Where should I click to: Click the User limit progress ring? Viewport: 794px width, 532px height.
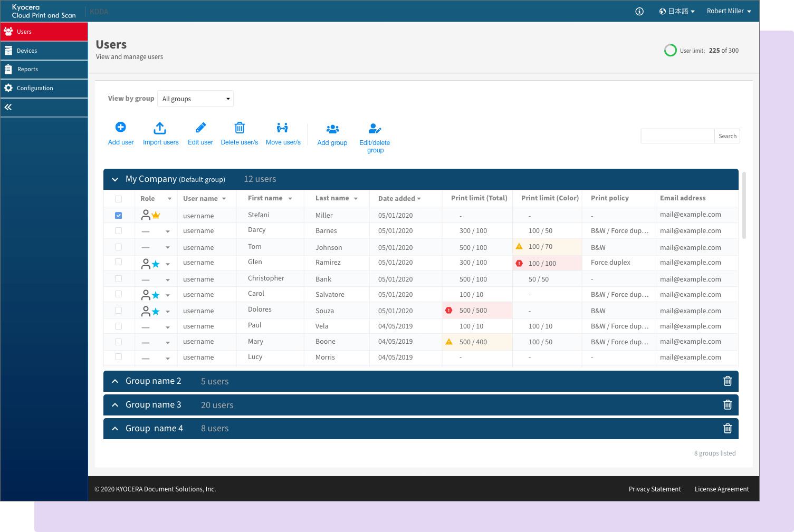(x=670, y=50)
